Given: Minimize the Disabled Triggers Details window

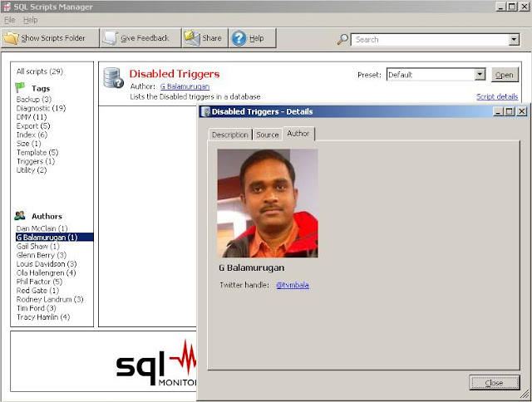Looking at the screenshot, I should point(499,111).
